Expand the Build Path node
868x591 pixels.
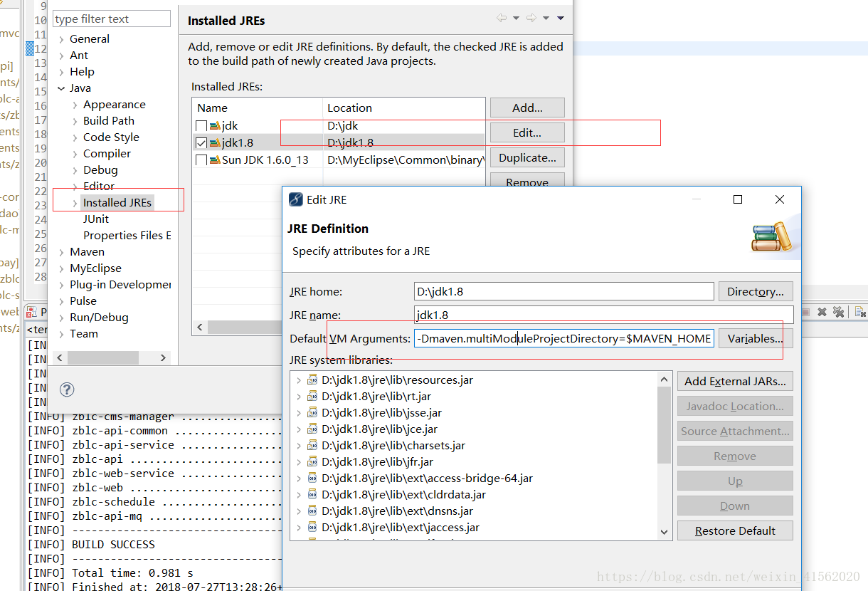[75, 121]
